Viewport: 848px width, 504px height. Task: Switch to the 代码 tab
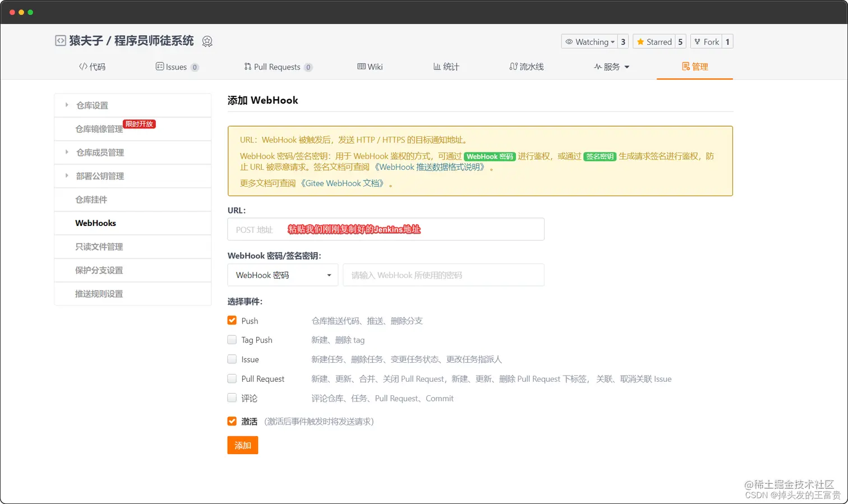pyautogui.click(x=92, y=67)
